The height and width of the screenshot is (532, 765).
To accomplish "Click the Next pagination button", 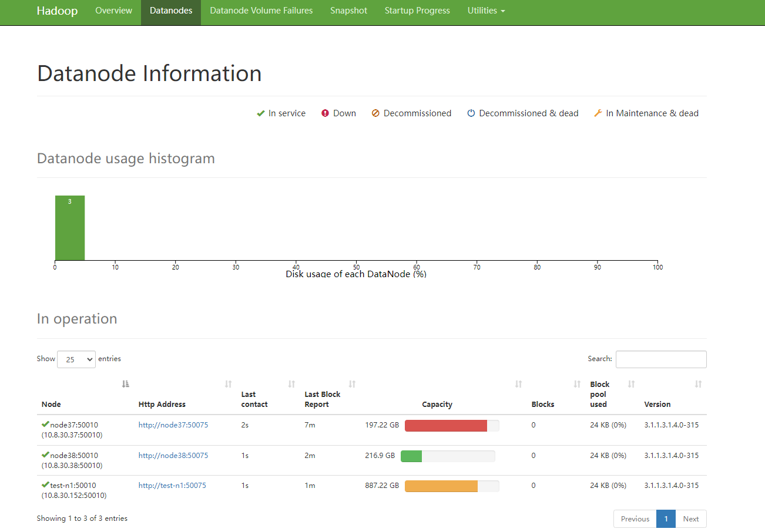I will click(x=690, y=518).
